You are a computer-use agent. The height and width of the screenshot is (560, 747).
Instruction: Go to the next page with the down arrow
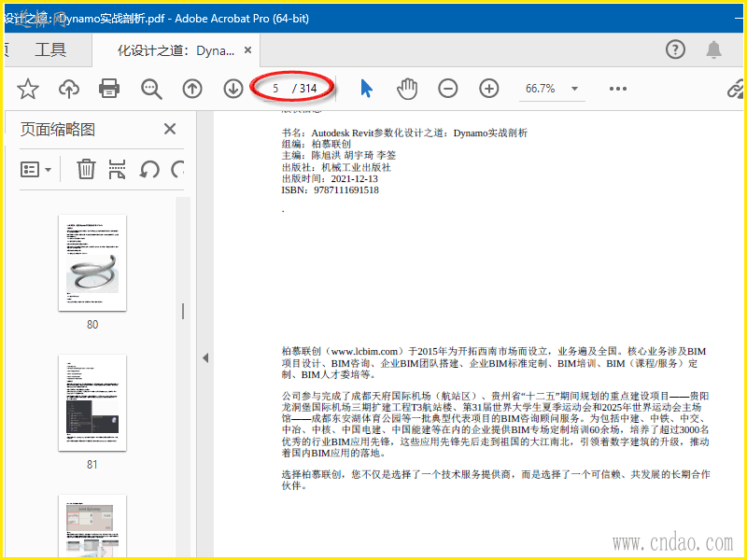coord(233,89)
